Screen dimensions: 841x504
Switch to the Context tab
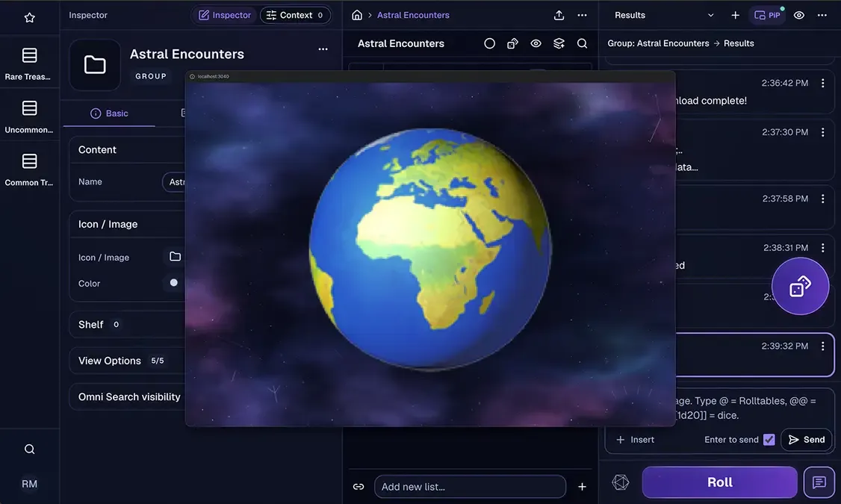(295, 15)
